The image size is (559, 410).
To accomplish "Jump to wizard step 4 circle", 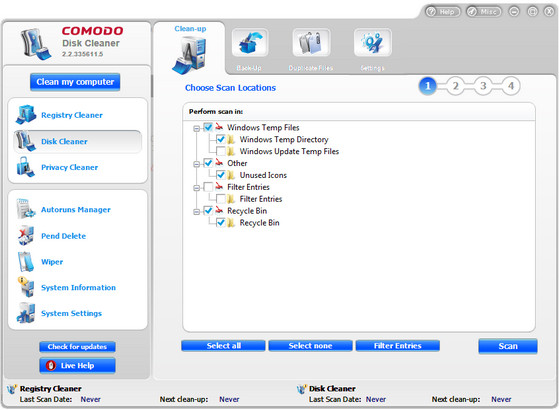I will pyautogui.click(x=511, y=86).
